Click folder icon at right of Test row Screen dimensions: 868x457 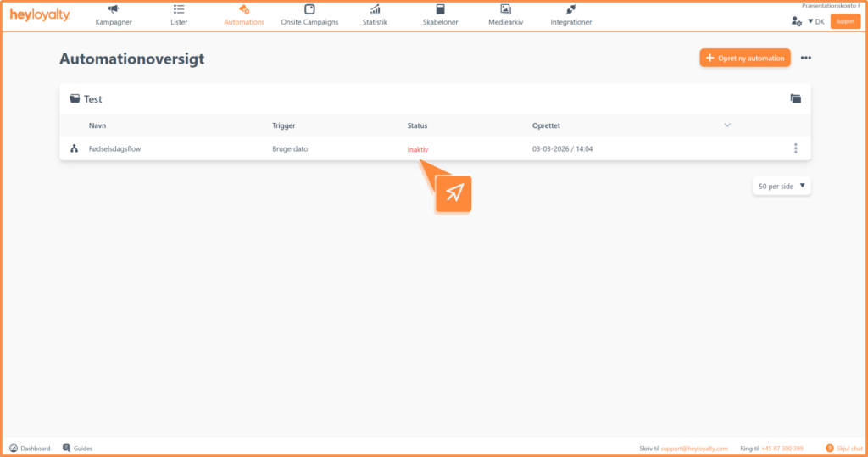tap(795, 99)
